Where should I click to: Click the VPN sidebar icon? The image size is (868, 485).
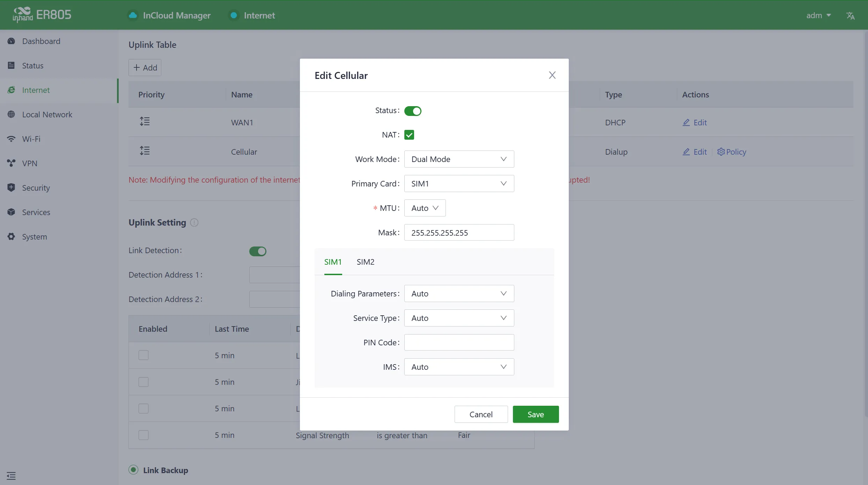[x=11, y=163]
